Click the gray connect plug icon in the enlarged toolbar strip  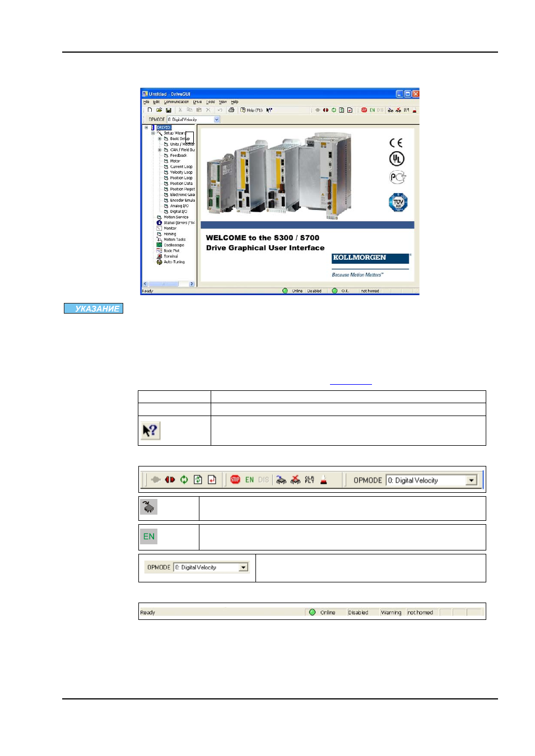pos(156,480)
